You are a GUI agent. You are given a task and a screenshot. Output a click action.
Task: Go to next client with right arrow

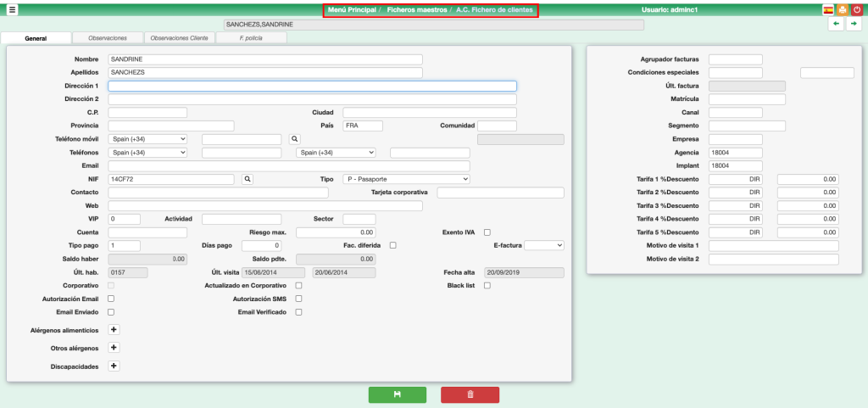coord(854,25)
